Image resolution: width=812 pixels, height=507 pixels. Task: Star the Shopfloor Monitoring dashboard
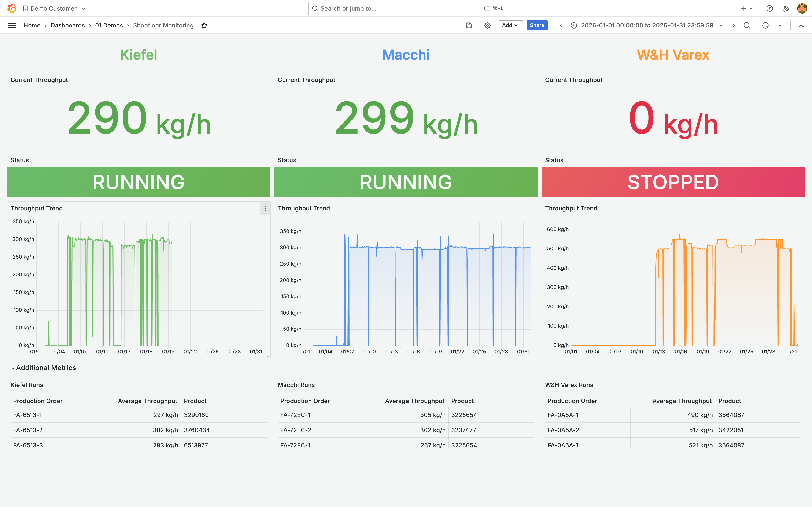pyautogui.click(x=204, y=26)
